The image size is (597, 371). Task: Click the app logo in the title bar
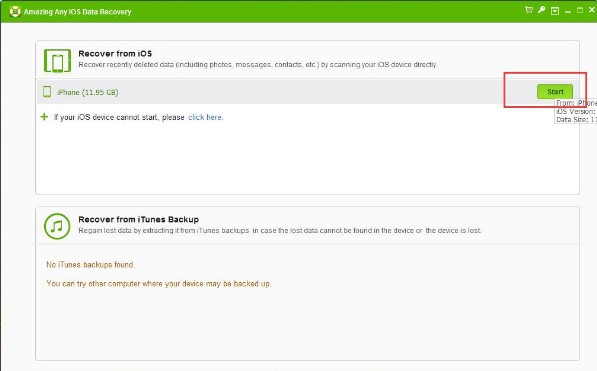15,11
